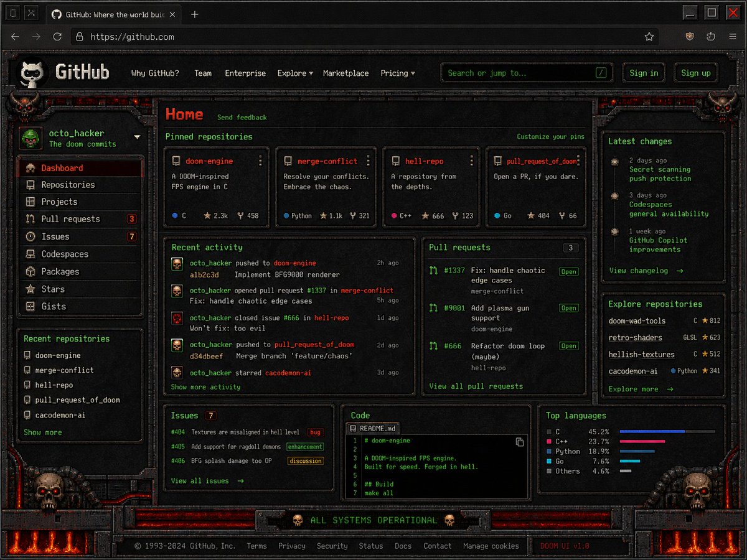Viewport: 747px width, 560px height.
Task: Focus the Search or jump to field
Action: tap(527, 73)
